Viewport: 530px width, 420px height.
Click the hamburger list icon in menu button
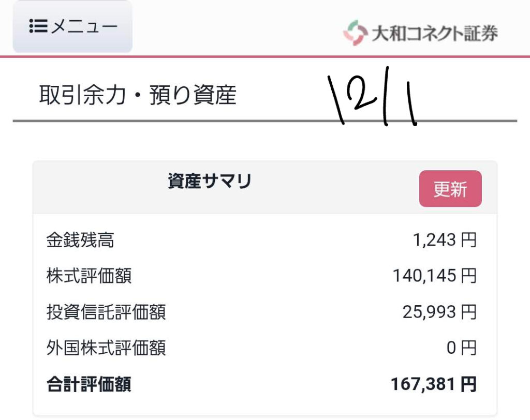(x=38, y=26)
